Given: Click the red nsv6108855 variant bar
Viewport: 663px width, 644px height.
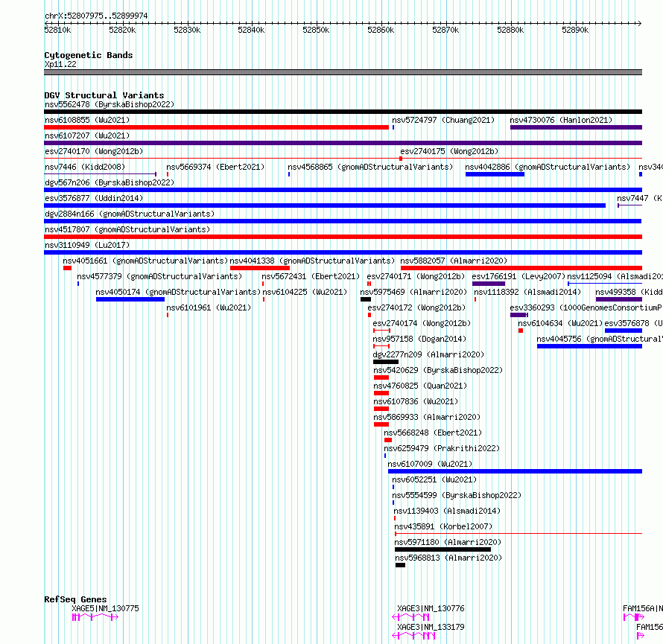Looking at the screenshot, I should coord(216,127).
